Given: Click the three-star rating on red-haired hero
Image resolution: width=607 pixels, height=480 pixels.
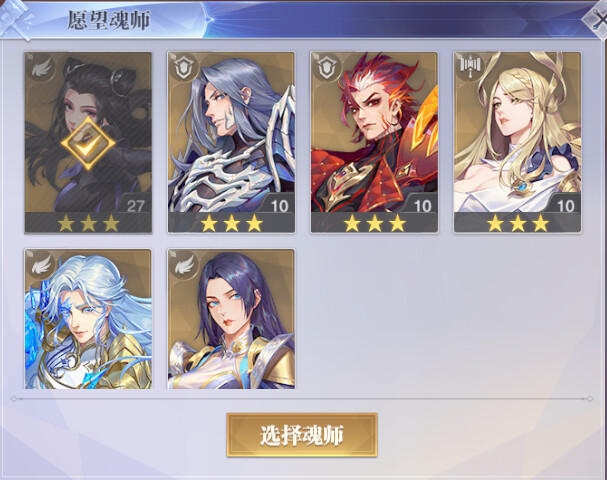Looking at the screenshot, I should [374, 223].
